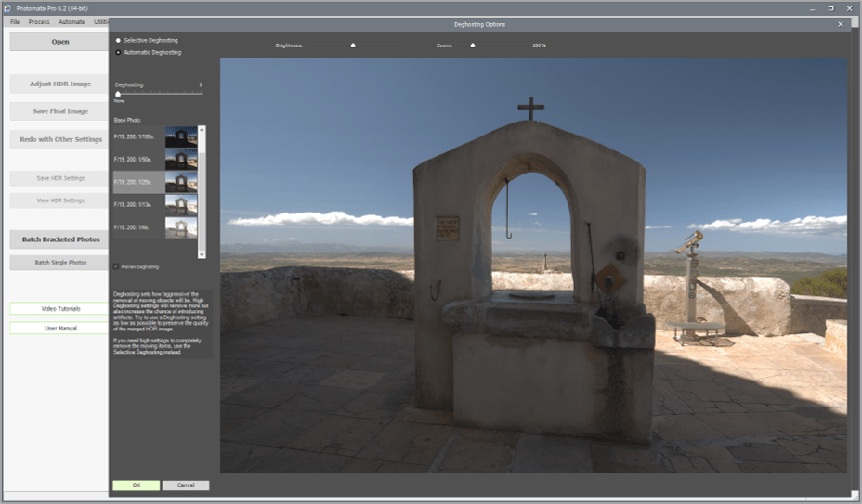Open the Video Tutorials link button
The height and width of the screenshot is (504, 862).
point(59,308)
